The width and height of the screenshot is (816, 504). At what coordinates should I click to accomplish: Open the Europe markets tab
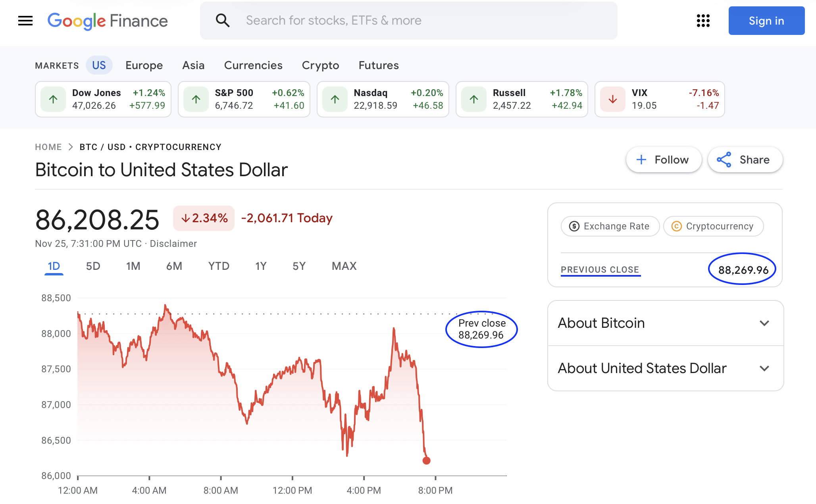tap(144, 65)
